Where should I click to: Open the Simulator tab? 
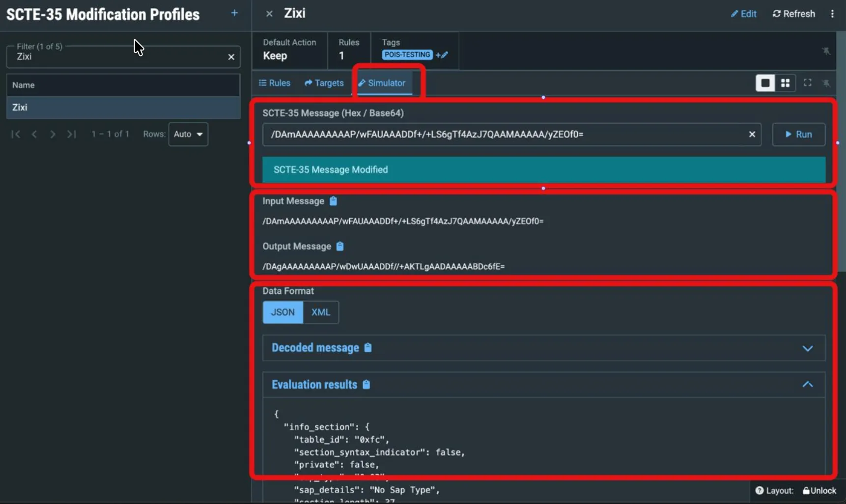(x=382, y=83)
